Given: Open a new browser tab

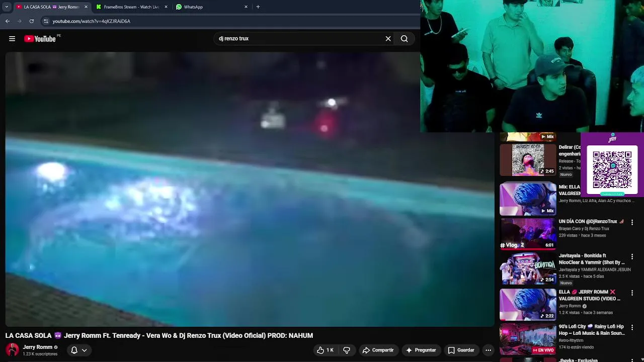Looking at the screenshot, I should pos(258,7).
